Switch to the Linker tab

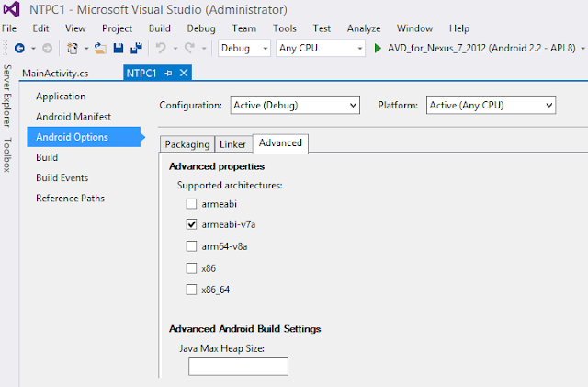(232, 144)
